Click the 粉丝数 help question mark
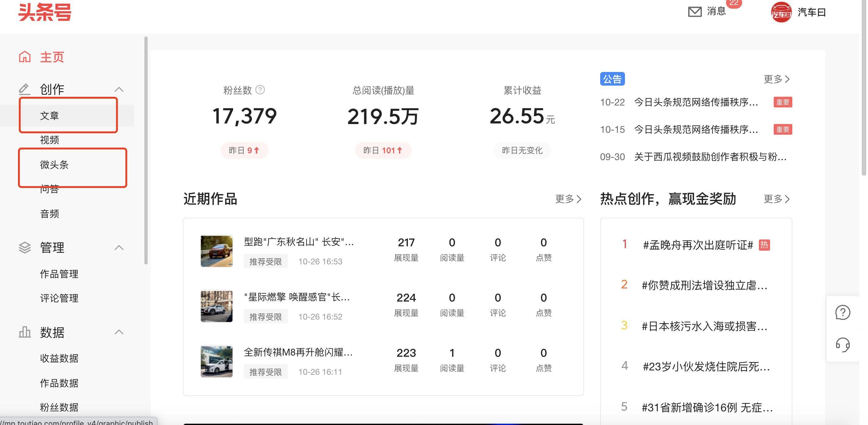The width and height of the screenshot is (868, 425). [x=260, y=90]
